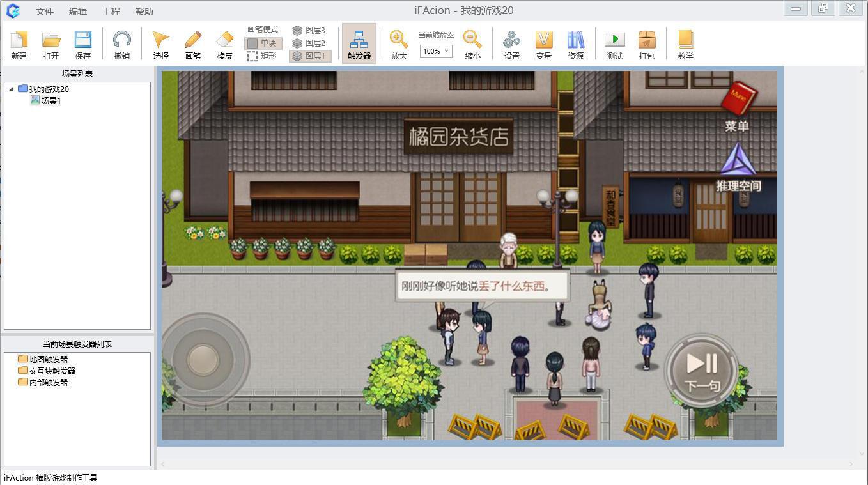Open the zoom ratio 100% dropdown
Image resolution: width=868 pixels, height=485 pixels.
tap(436, 51)
